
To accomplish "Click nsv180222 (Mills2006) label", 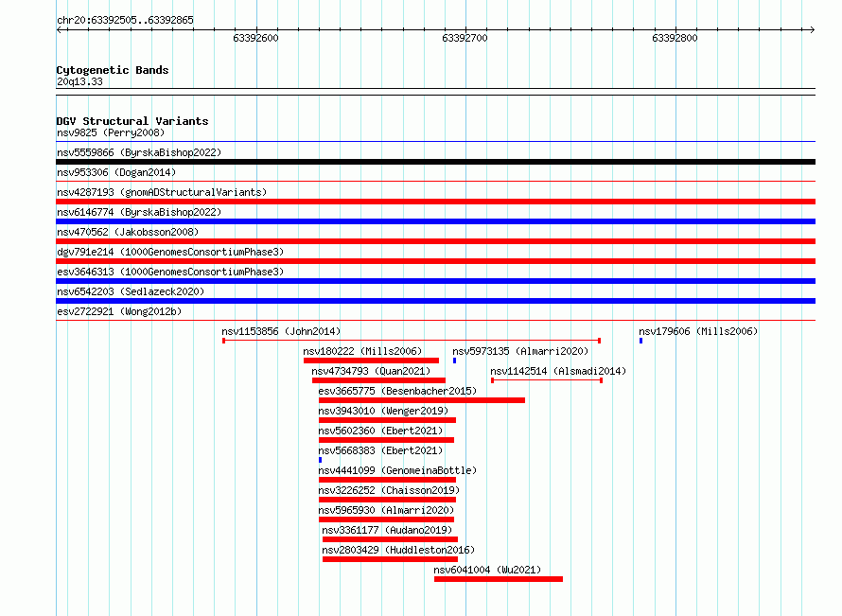I will [362, 351].
